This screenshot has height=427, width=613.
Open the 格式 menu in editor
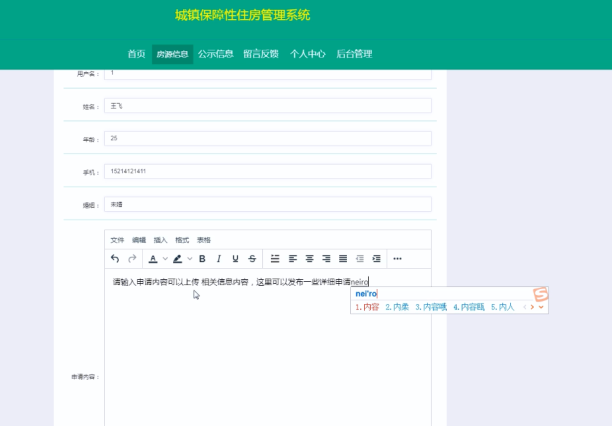point(182,240)
